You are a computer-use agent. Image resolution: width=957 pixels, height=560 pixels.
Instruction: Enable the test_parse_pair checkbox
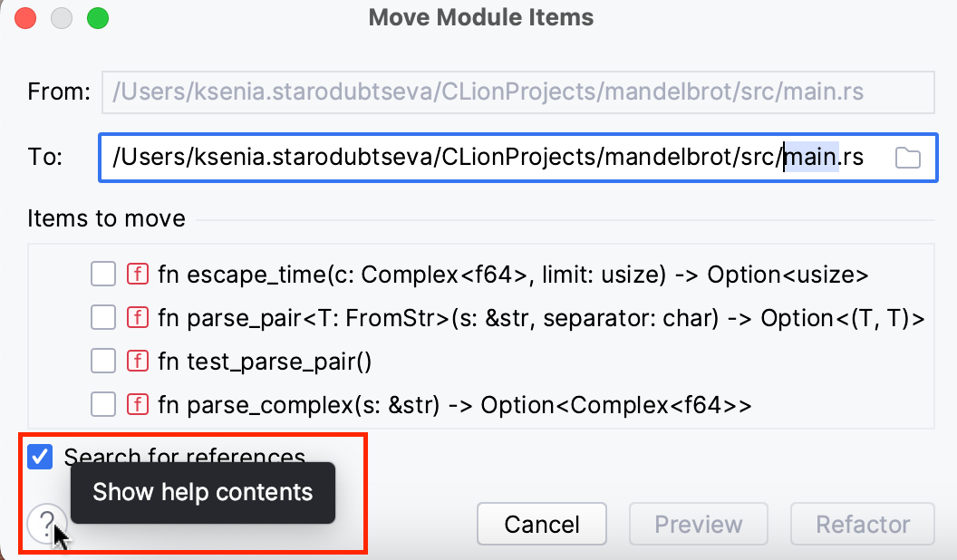[102, 361]
